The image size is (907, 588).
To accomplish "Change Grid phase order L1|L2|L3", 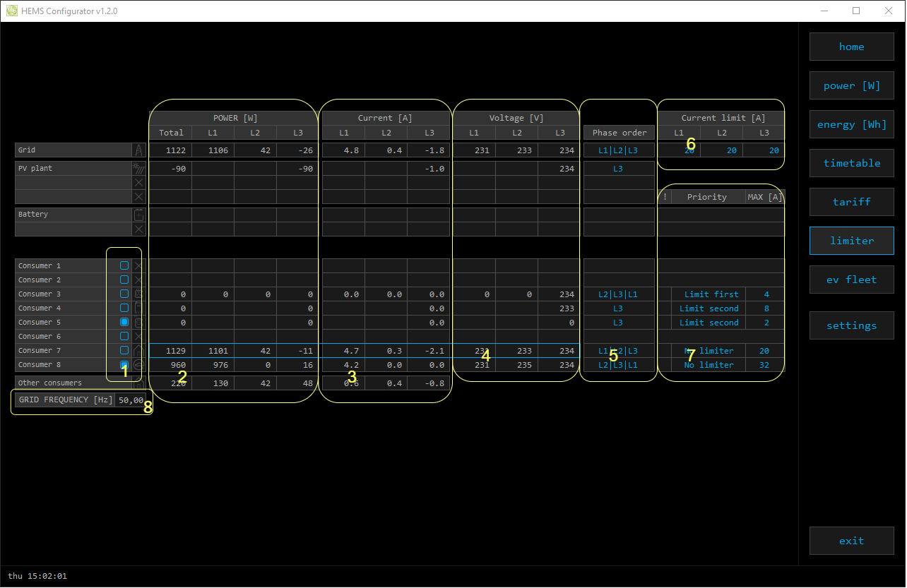I will 617,150.
